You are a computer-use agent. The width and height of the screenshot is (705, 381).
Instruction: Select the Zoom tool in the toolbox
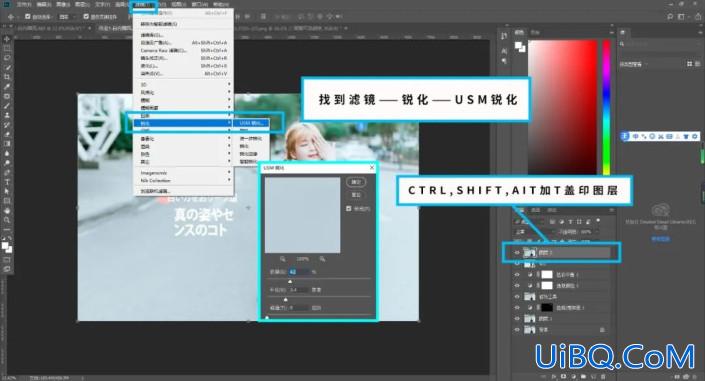[7, 220]
